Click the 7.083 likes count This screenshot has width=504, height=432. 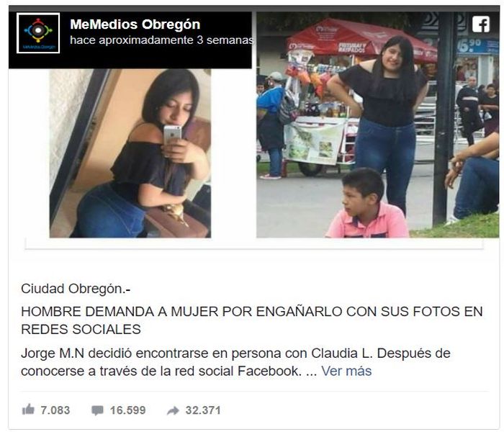(55, 410)
